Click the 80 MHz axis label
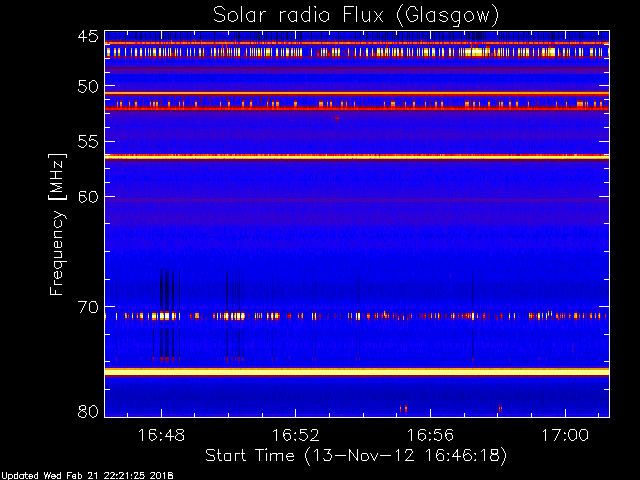This screenshot has width=640, height=480. pyautogui.click(x=88, y=411)
